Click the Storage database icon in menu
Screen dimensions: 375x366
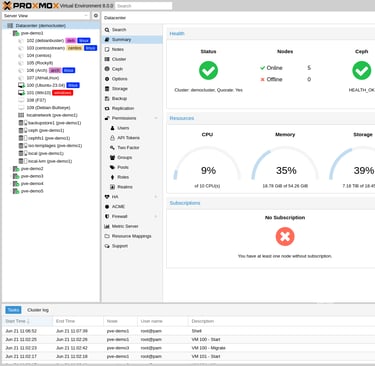coord(107,89)
